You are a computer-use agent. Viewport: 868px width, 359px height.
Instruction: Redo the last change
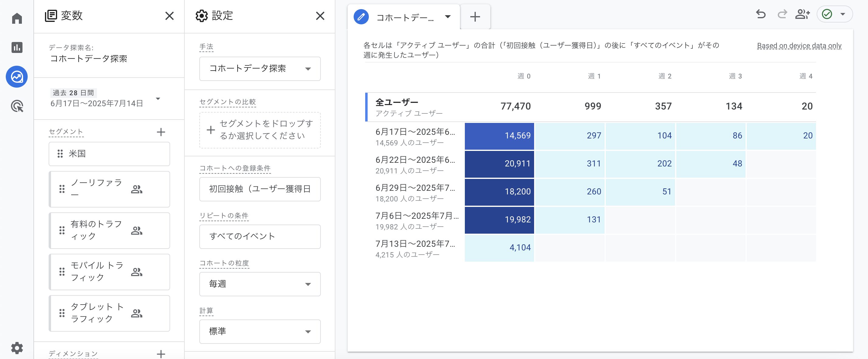[782, 14]
